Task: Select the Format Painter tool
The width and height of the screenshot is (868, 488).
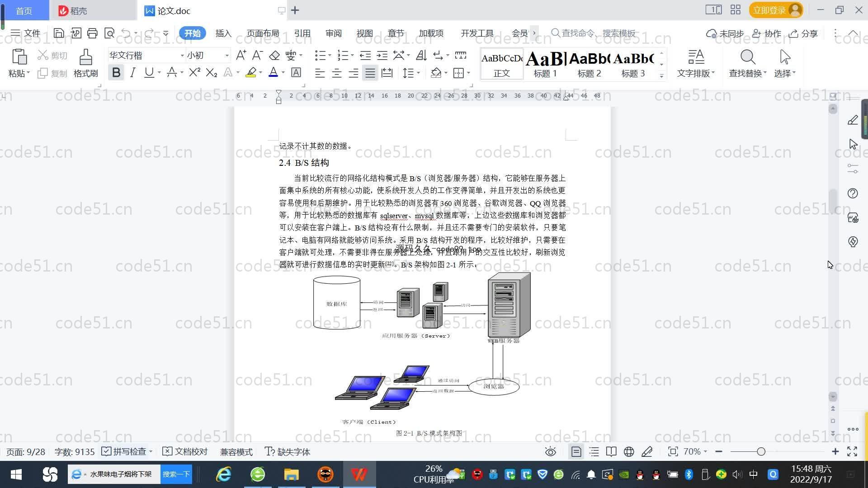Action: tap(85, 63)
